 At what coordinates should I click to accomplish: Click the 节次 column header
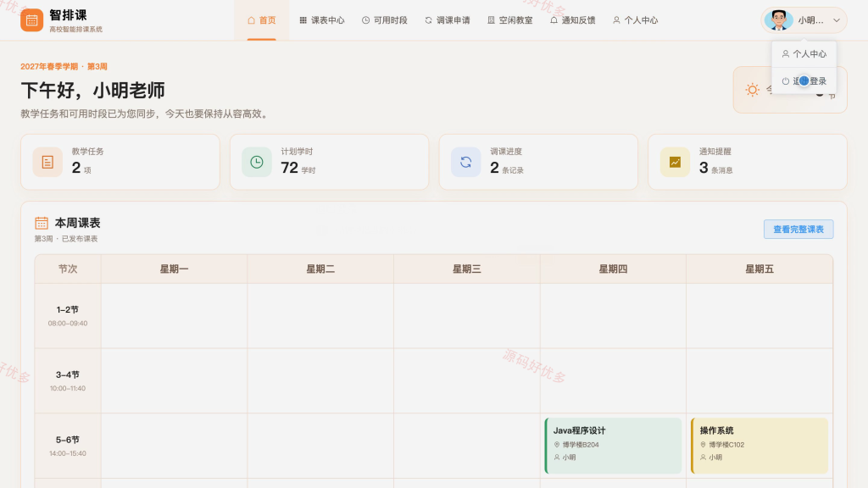click(68, 269)
